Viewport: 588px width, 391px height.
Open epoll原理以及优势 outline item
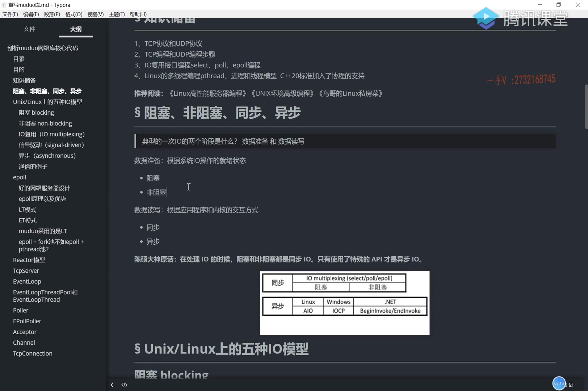(x=42, y=199)
